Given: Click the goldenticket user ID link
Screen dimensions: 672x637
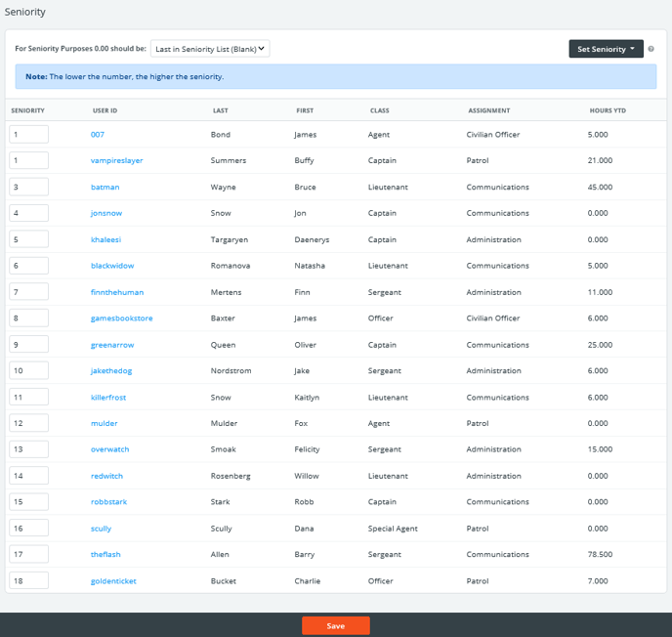Looking at the screenshot, I should [x=113, y=581].
